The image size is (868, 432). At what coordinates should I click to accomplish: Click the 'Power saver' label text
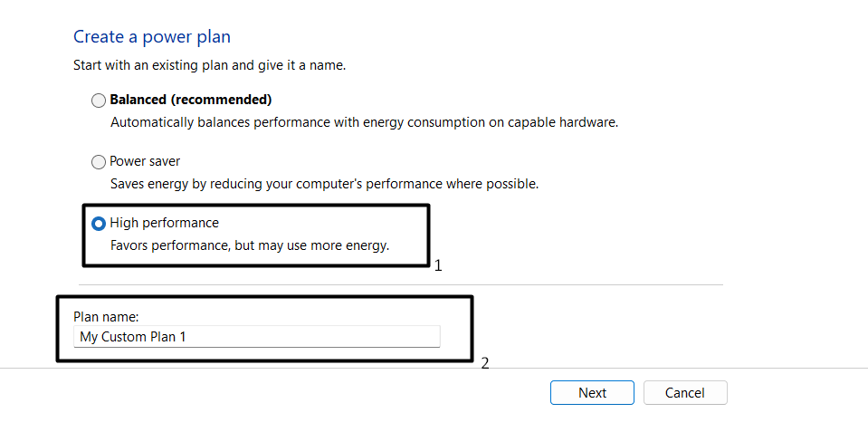point(145,161)
